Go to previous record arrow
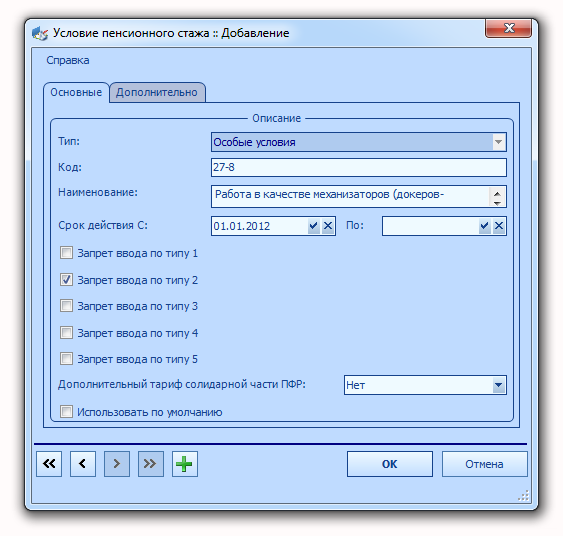 click(x=83, y=463)
